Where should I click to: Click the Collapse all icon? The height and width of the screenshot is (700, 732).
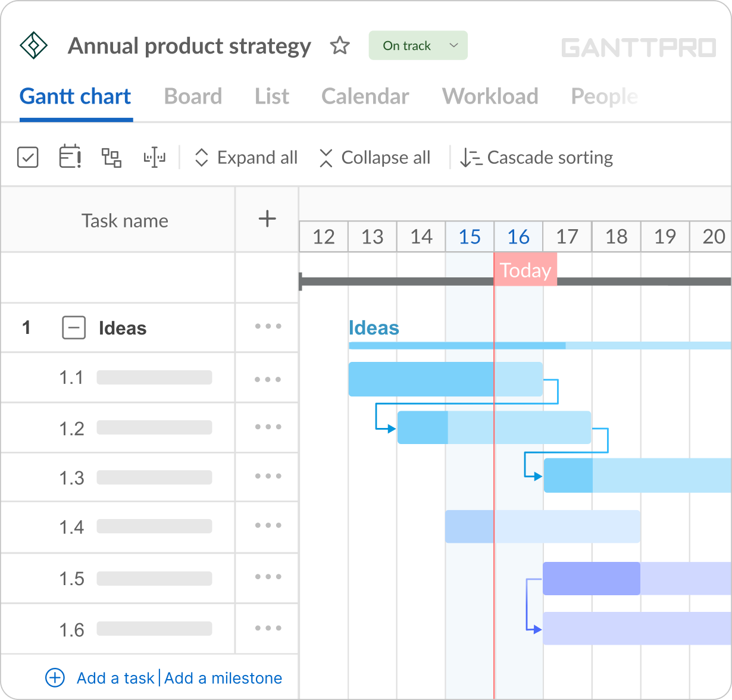tap(326, 157)
